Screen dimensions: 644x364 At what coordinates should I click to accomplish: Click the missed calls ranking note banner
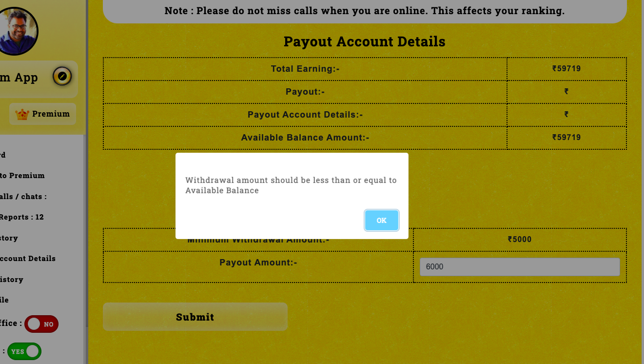pyautogui.click(x=365, y=11)
